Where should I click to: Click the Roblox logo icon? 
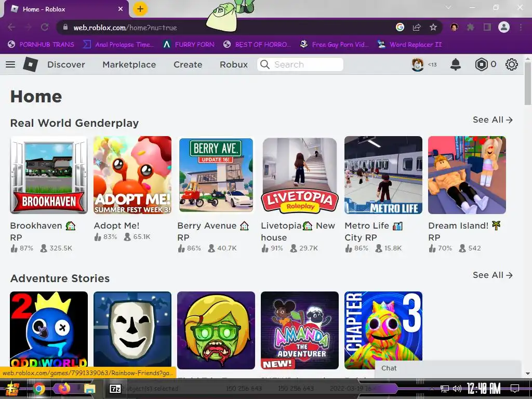click(30, 64)
